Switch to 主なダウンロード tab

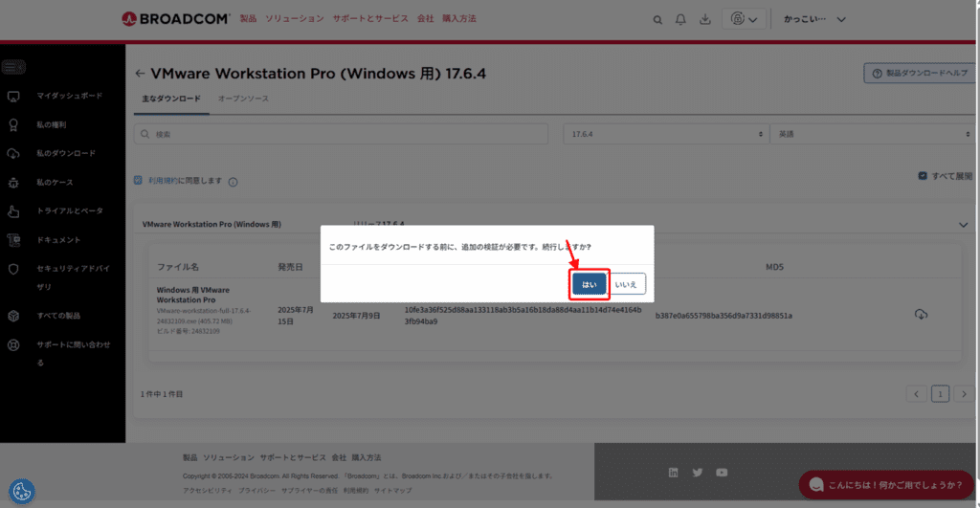tap(171, 99)
